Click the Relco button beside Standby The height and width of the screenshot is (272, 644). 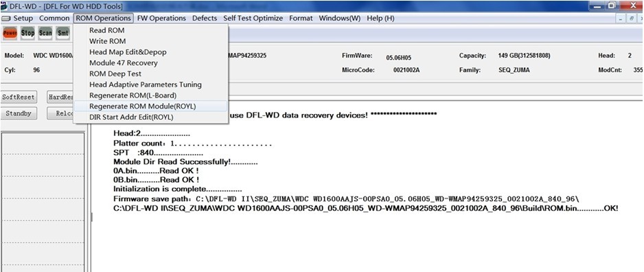(60, 113)
